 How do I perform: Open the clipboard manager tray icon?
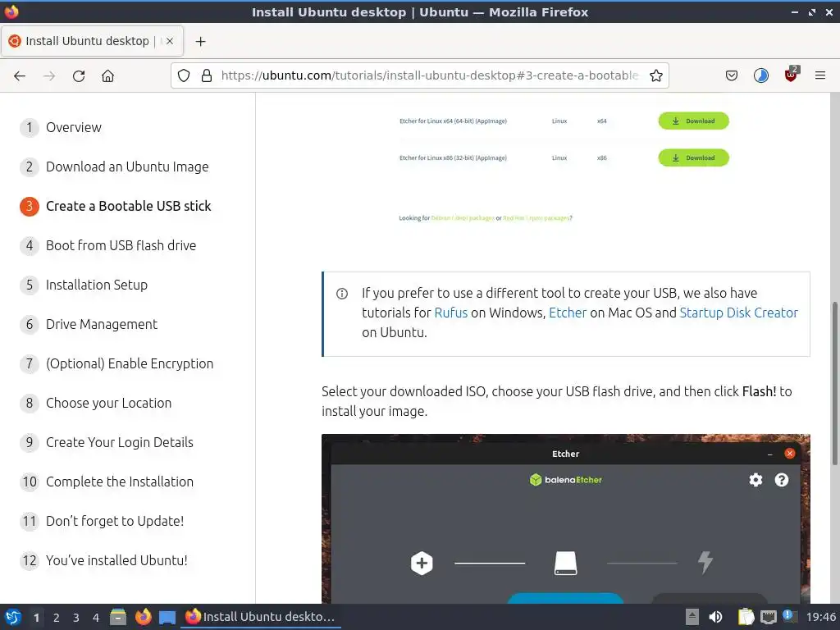point(746,617)
